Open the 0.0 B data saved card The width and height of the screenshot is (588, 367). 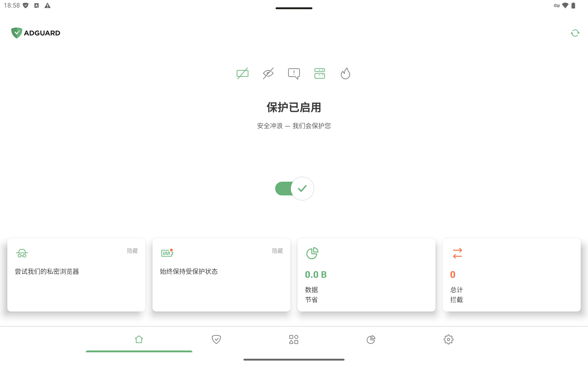click(x=366, y=275)
